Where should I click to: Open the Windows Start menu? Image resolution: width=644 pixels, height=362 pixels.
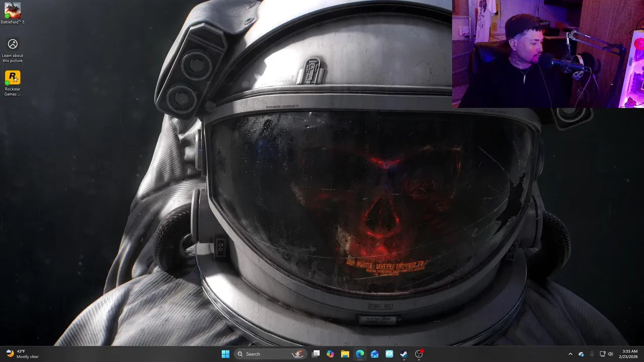coord(225,354)
